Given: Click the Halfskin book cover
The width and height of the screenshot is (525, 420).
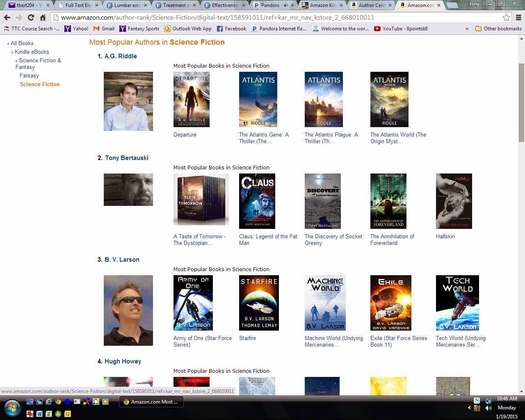Looking at the screenshot, I should tap(454, 201).
